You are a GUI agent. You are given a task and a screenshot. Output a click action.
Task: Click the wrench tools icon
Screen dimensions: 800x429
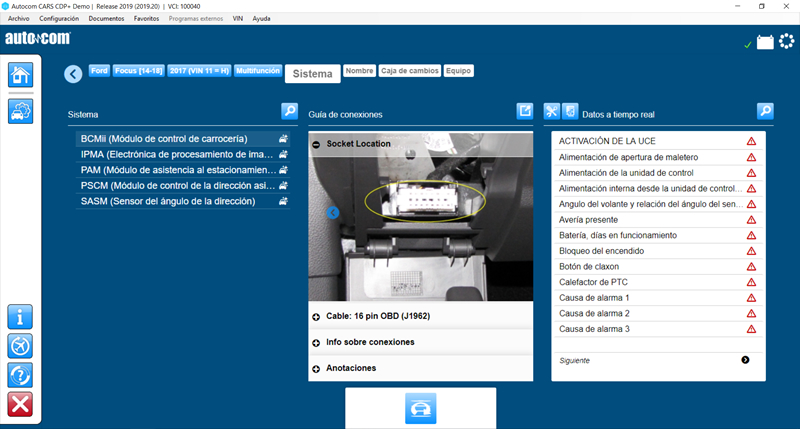552,111
